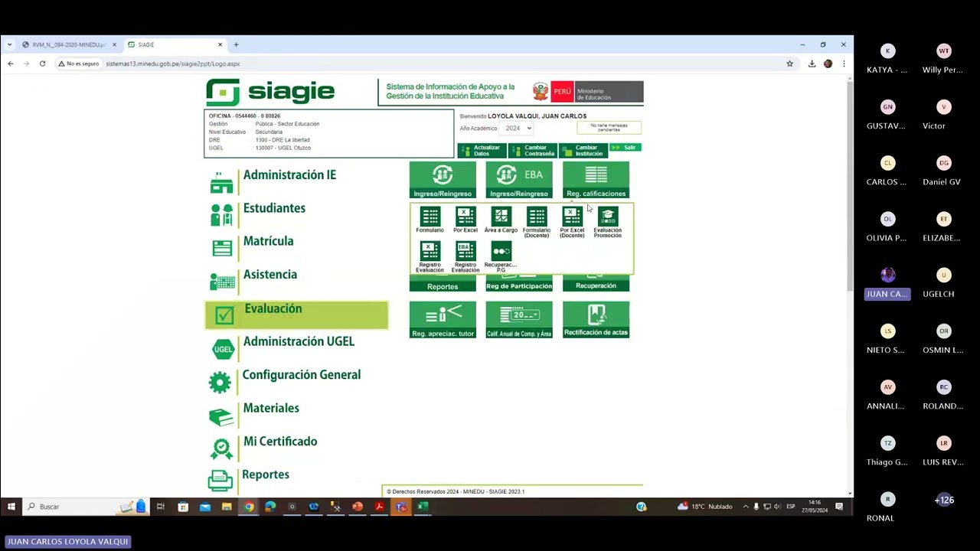Select the Por Excel (Docente) icon
This screenshot has height=551, width=980.
(x=572, y=222)
